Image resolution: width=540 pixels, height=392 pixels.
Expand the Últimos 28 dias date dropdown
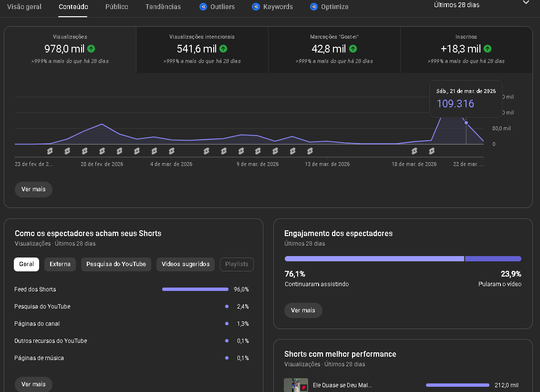tap(526, 3)
